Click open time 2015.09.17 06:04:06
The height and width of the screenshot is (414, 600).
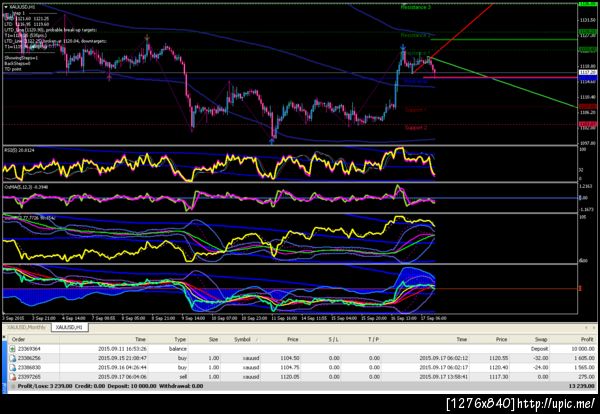click(122, 377)
